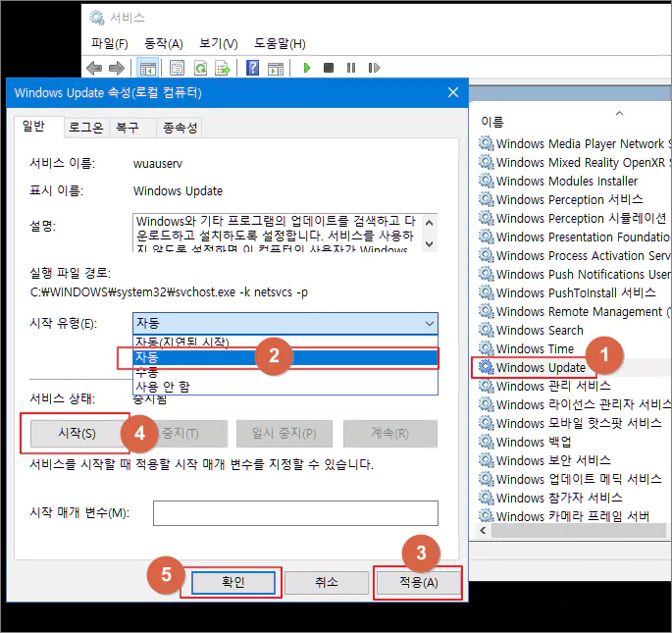This screenshot has width=672, height=633.
Task: Open the 동작(A) menu
Action: pyautogui.click(x=163, y=43)
